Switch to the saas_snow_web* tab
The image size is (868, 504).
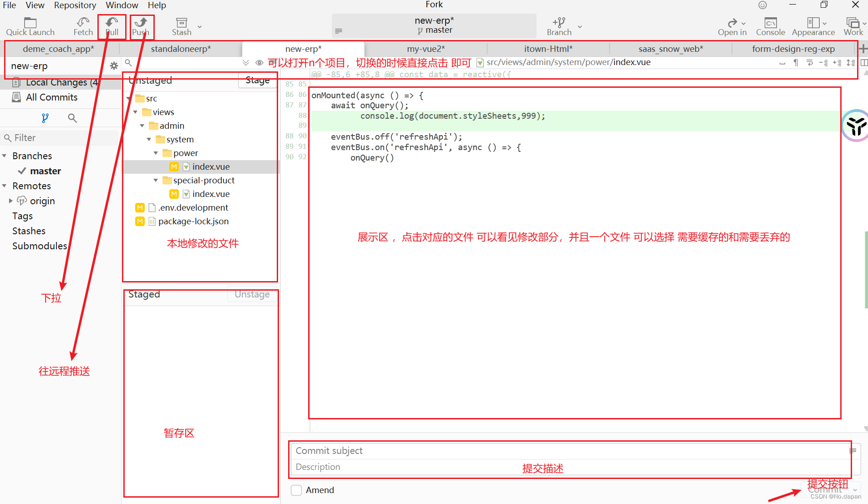(670, 49)
